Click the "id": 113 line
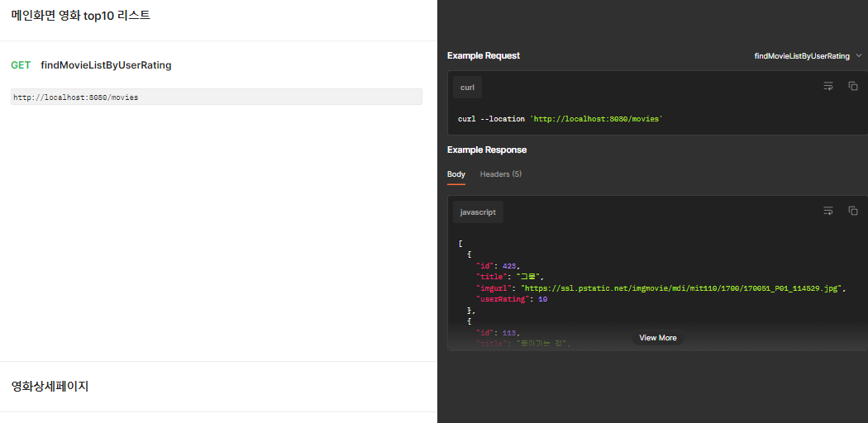Image resolution: width=868 pixels, height=423 pixels. [x=498, y=333]
